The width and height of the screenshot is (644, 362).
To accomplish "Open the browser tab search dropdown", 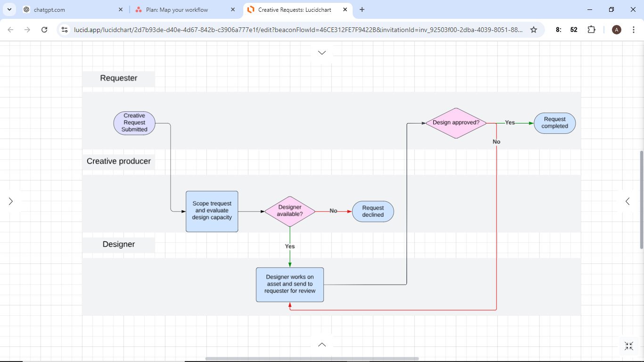I will click(x=9, y=9).
